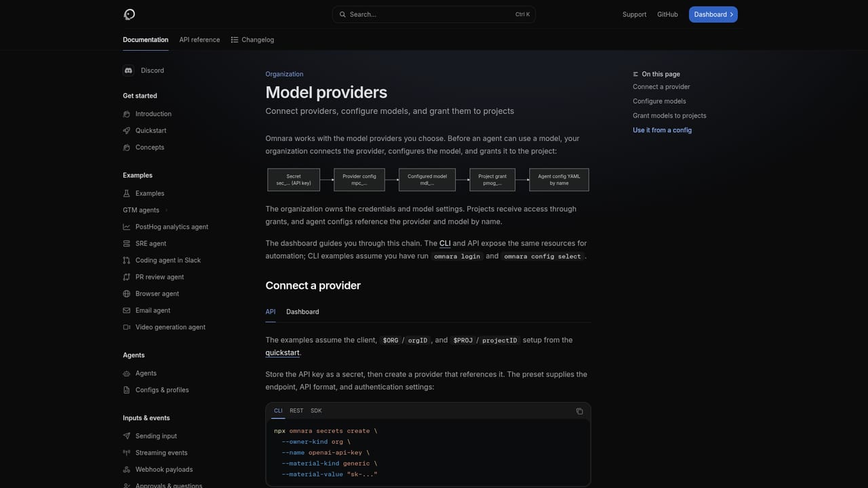868x488 pixels.
Task: Open the API reference tab
Action: [x=199, y=40]
